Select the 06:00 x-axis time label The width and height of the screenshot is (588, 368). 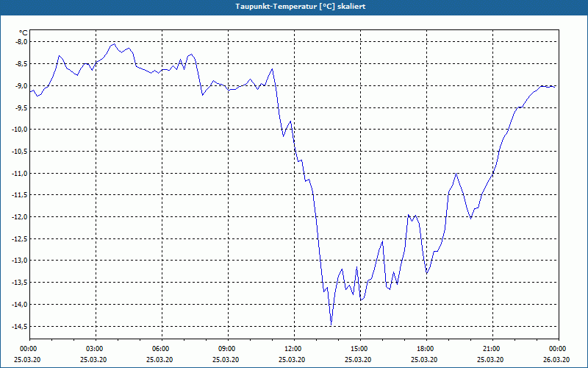pyautogui.click(x=161, y=349)
